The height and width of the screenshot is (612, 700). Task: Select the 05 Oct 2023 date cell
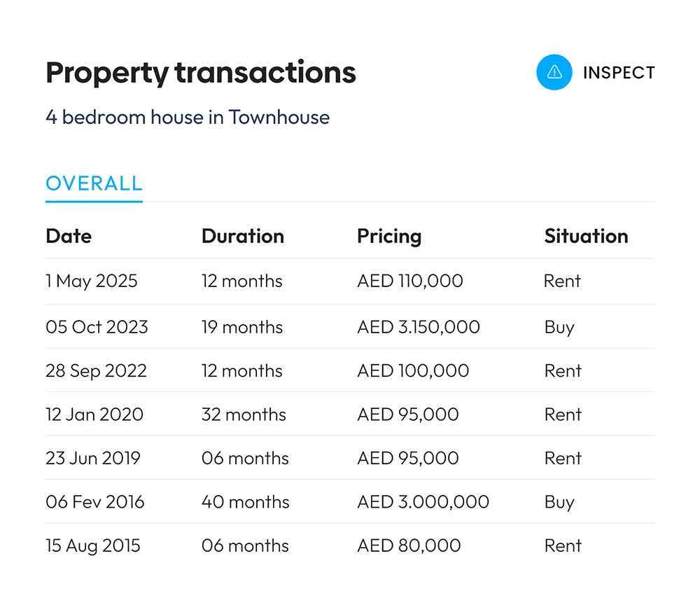[x=97, y=327]
